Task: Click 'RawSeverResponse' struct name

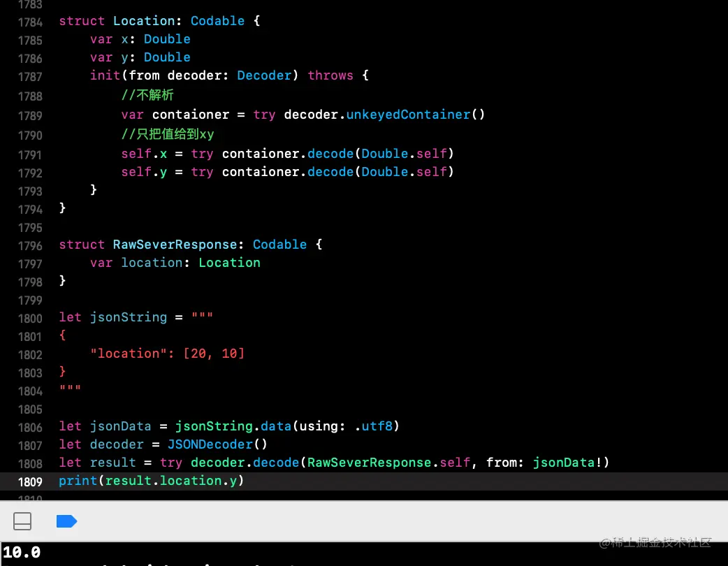Action: coord(175,245)
